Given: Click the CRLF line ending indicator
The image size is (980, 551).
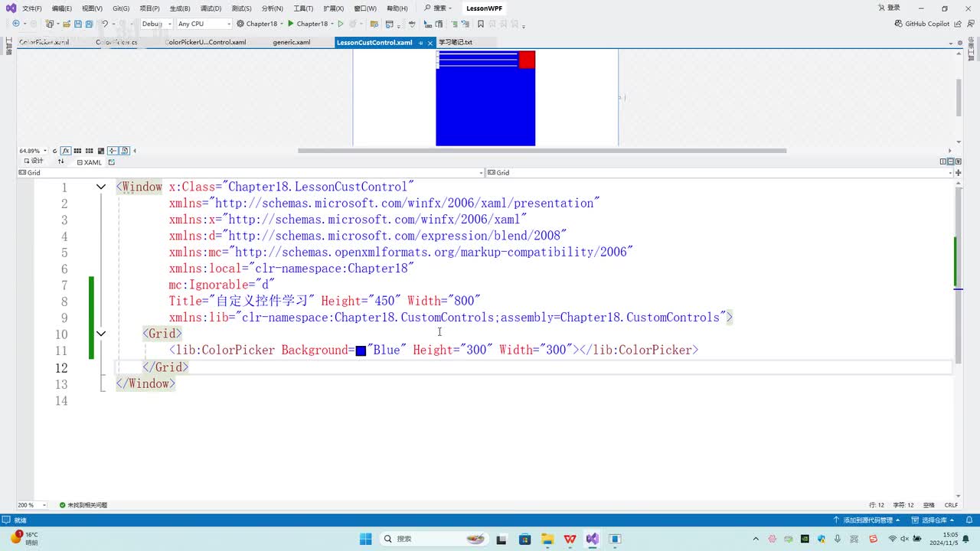Looking at the screenshot, I should (x=951, y=505).
